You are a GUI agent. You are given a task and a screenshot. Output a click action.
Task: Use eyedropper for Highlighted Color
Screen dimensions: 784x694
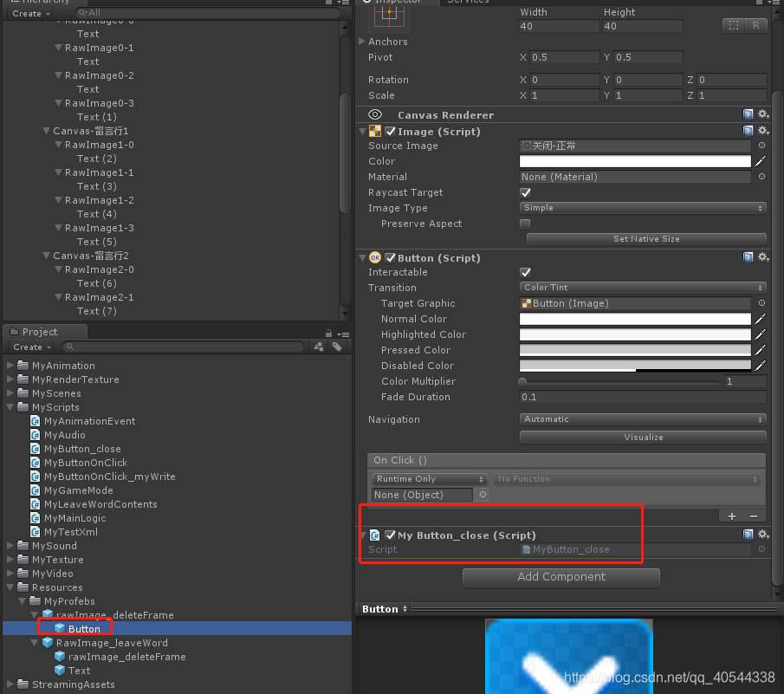[760, 334]
